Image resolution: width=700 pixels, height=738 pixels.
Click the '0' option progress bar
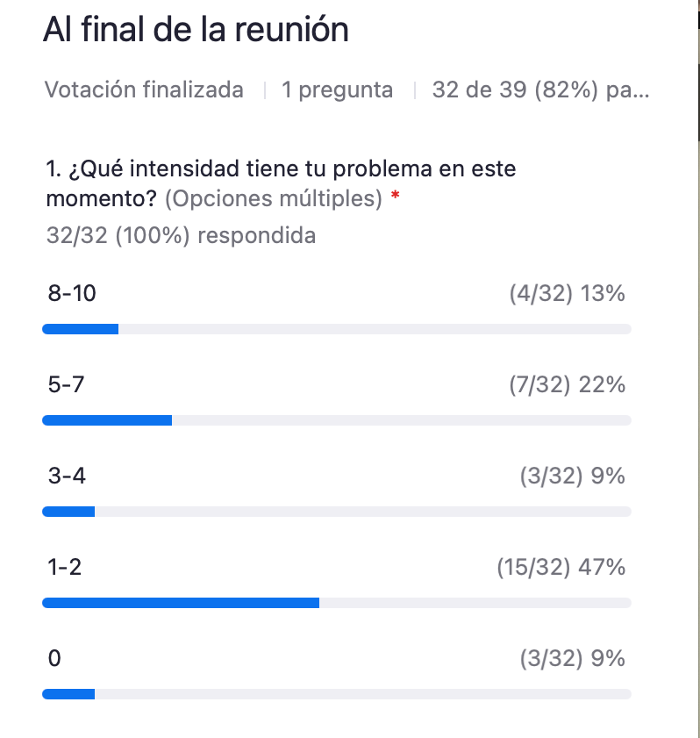337,694
